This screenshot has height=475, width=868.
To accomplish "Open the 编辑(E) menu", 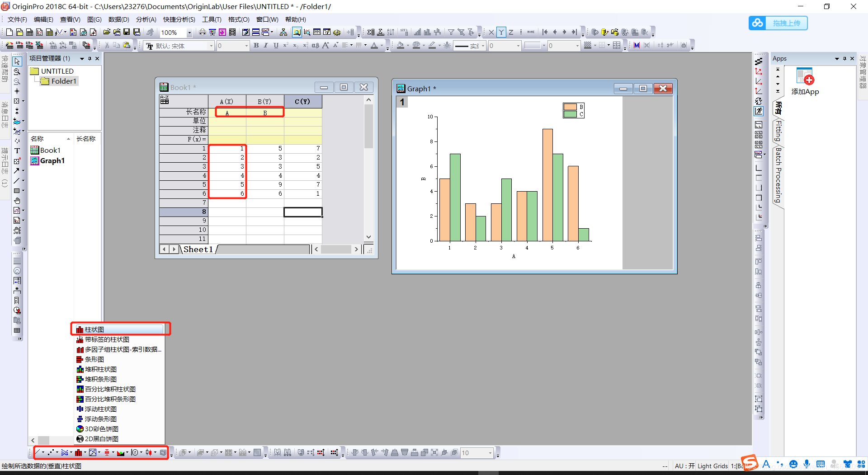I will (43, 19).
